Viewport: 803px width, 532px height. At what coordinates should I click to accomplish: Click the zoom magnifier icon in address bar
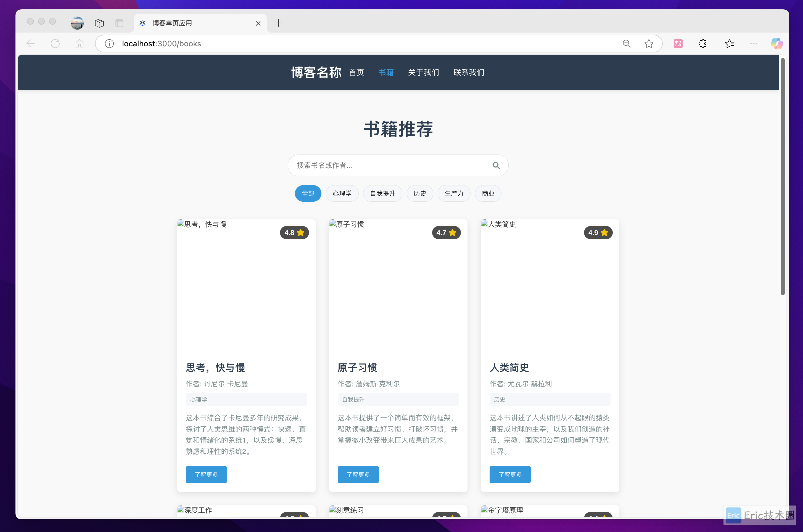[x=627, y=43]
